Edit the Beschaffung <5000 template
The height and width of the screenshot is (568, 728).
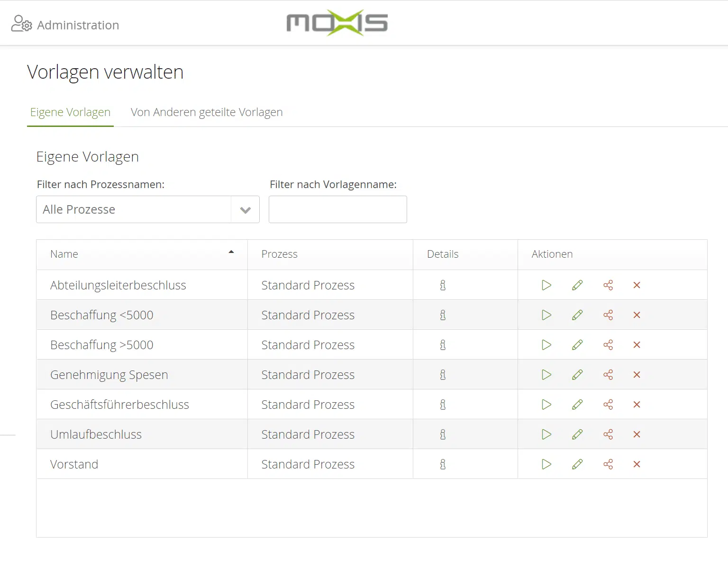coord(577,315)
